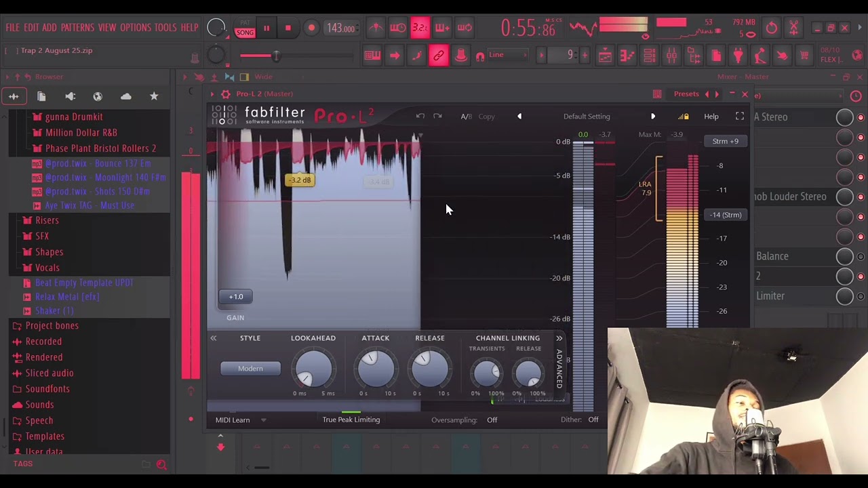Open the mixer view icon

[671, 56]
